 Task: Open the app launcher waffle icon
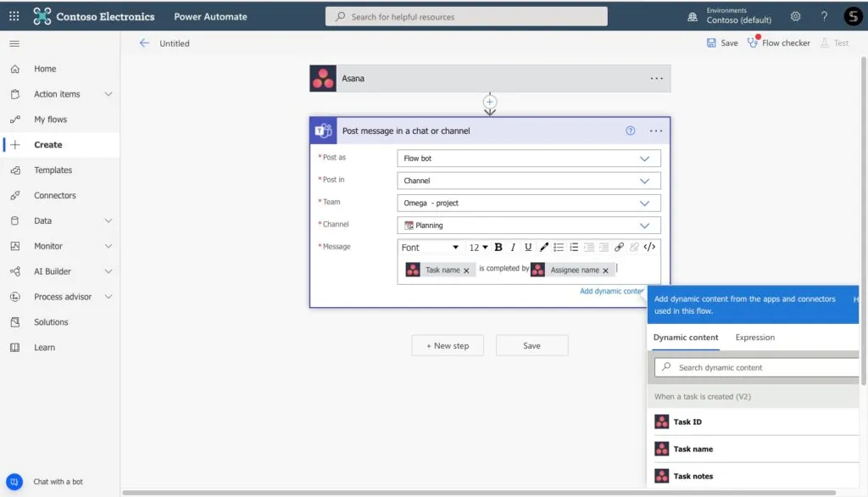(x=14, y=16)
